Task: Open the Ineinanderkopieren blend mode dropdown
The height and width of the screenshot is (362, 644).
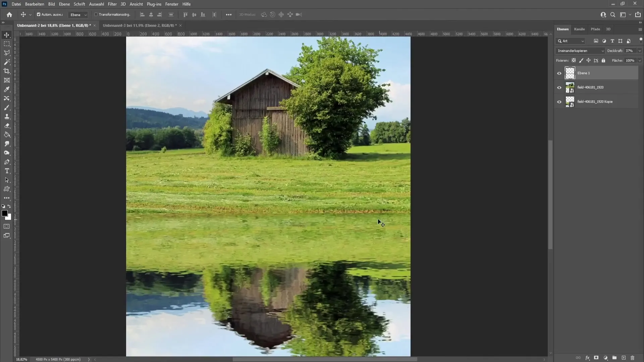Action: [580, 50]
